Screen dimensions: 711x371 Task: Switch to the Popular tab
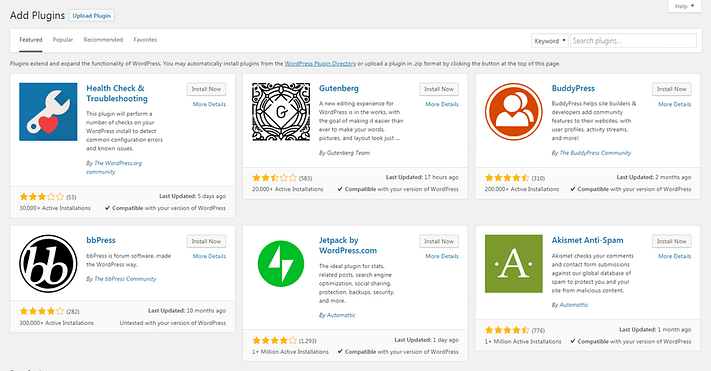point(63,40)
